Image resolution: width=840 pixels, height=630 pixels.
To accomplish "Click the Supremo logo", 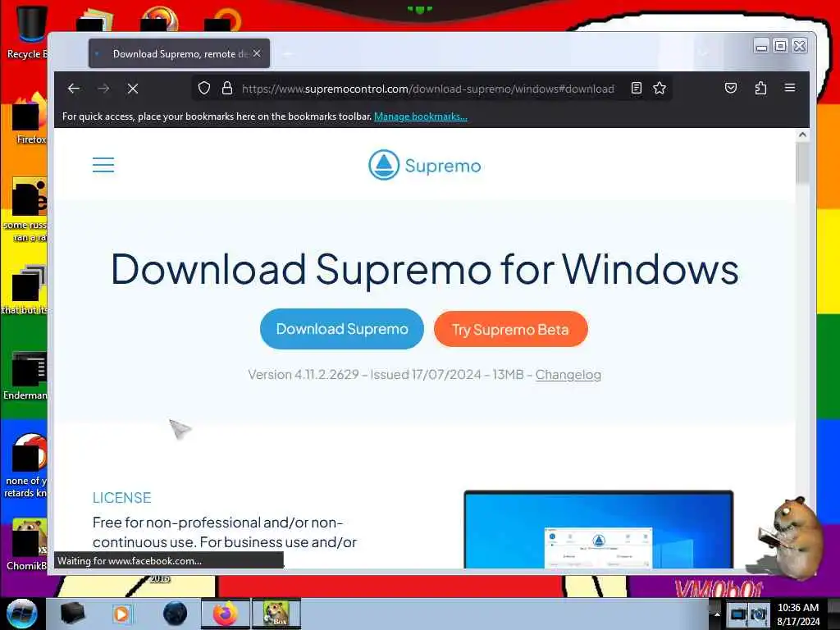I will (x=425, y=165).
